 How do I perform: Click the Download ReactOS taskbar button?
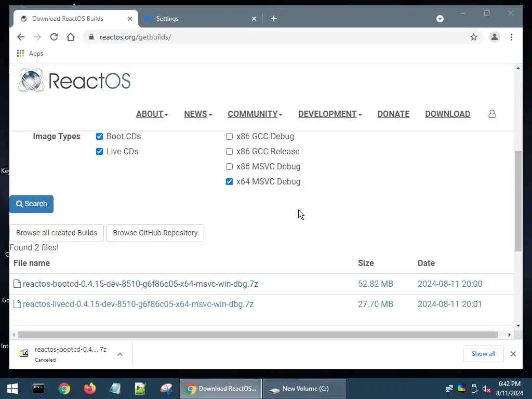(221, 389)
